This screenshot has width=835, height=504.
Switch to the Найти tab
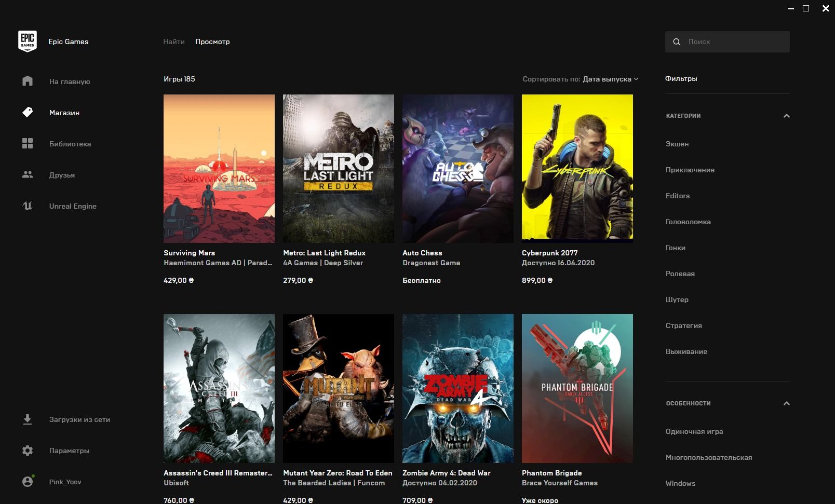tap(174, 42)
